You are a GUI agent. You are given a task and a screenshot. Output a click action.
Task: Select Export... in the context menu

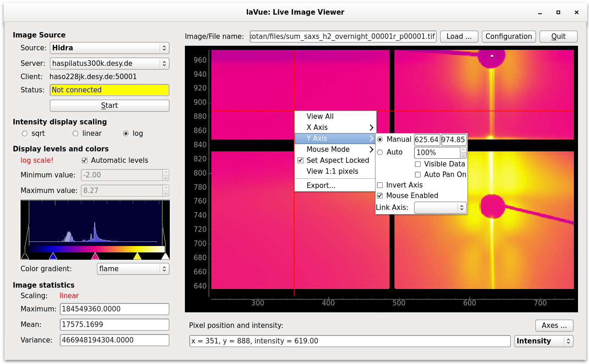point(321,186)
